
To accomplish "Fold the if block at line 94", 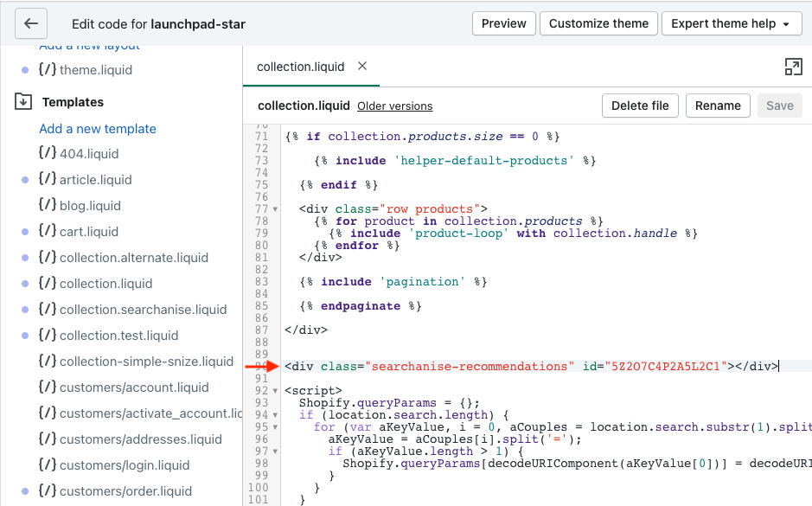I will (x=275, y=415).
